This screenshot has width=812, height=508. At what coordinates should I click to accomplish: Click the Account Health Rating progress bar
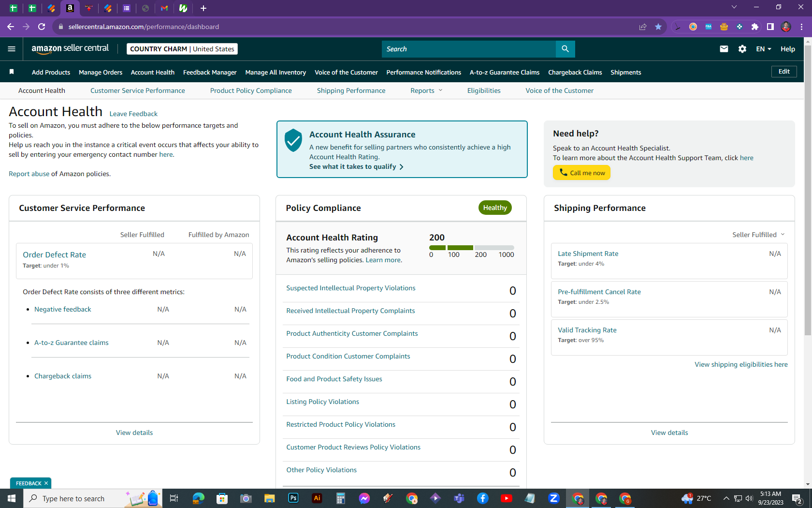472,248
